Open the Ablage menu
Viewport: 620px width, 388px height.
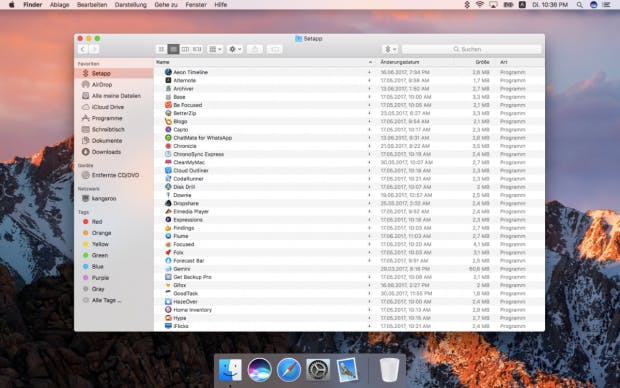click(59, 5)
